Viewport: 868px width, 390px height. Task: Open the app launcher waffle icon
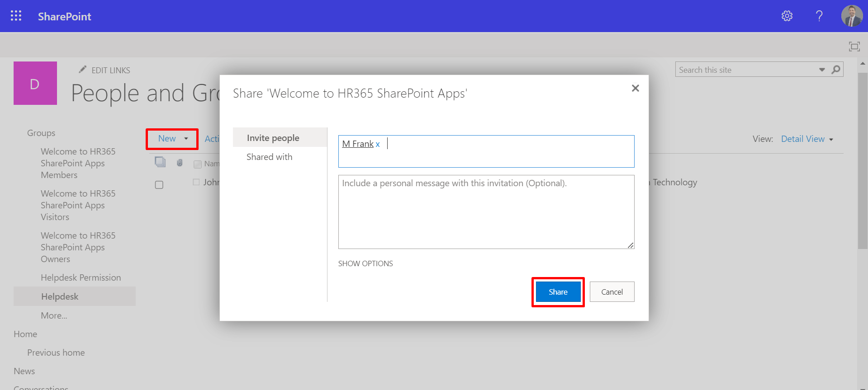tap(16, 16)
